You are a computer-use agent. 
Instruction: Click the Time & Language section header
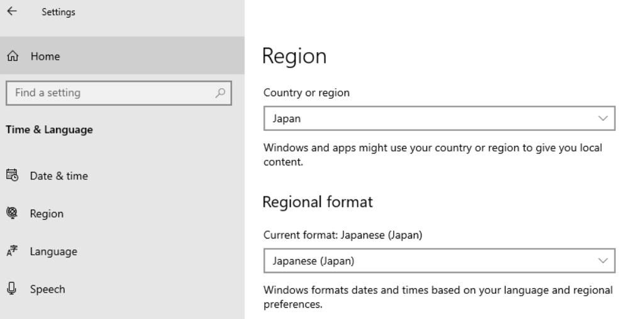(x=49, y=130)
